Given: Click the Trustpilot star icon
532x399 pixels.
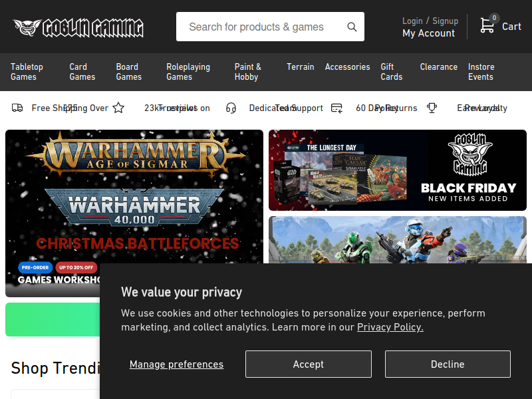Looking at the screenshot, I should click(x=118, y=108).
